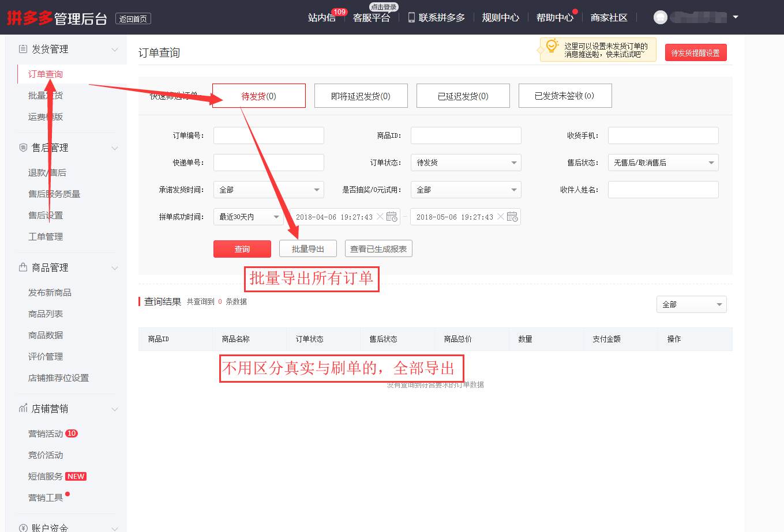
Task: Click the 待发货提醒设置 button
Action: tap(696, 52)
